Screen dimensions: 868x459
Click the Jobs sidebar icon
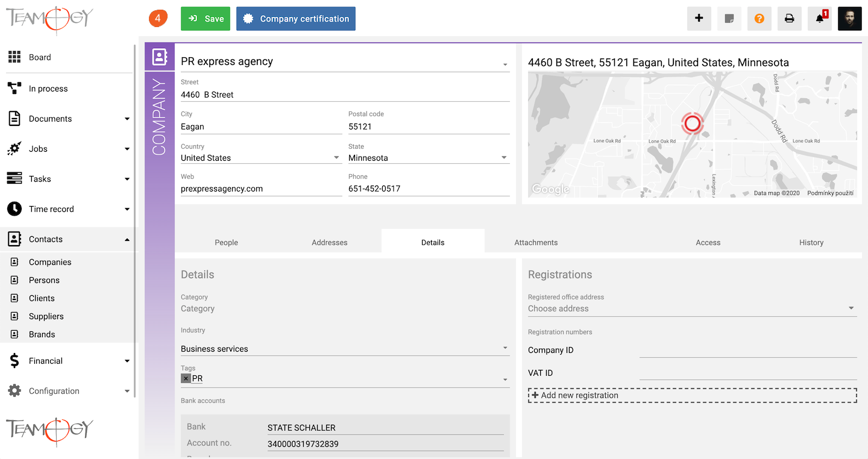[14, 149]
